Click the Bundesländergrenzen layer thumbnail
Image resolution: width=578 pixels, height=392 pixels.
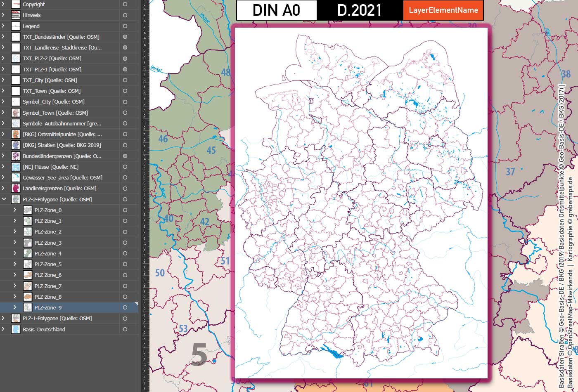click(15, 156)
